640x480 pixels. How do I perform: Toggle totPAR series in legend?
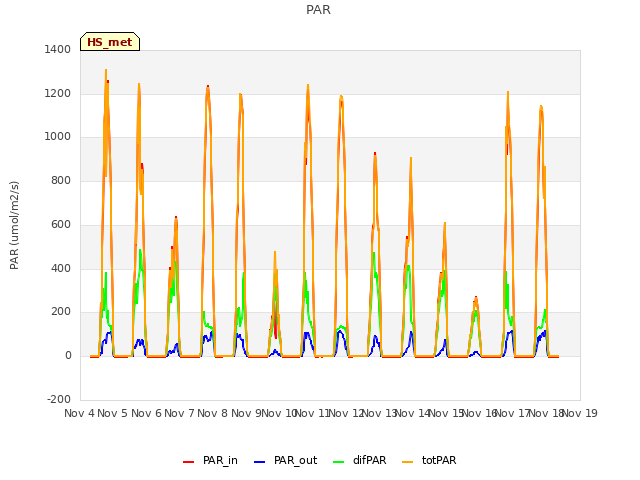click(429, 460)
